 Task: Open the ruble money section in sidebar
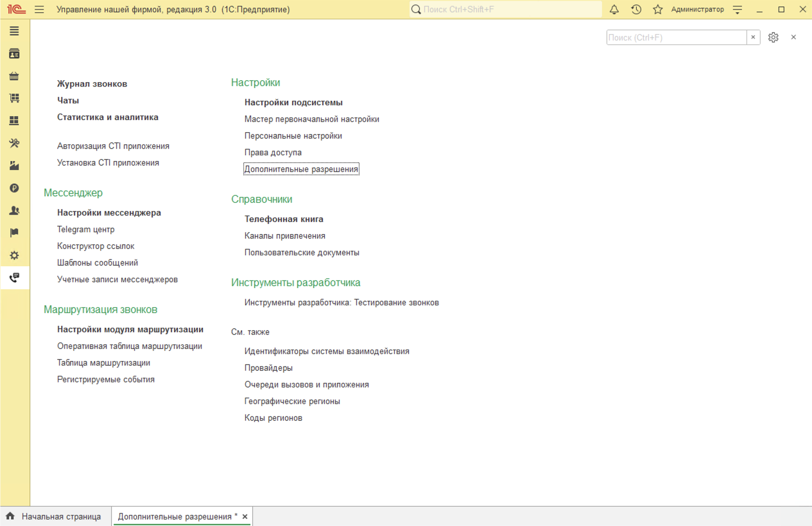click(14, 188)
